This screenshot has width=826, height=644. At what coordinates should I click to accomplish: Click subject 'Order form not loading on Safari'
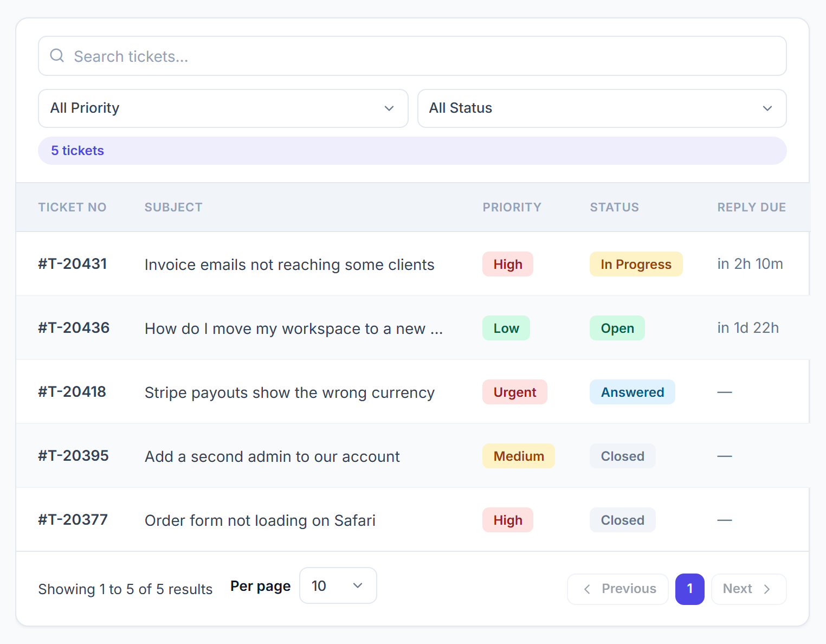260,520
